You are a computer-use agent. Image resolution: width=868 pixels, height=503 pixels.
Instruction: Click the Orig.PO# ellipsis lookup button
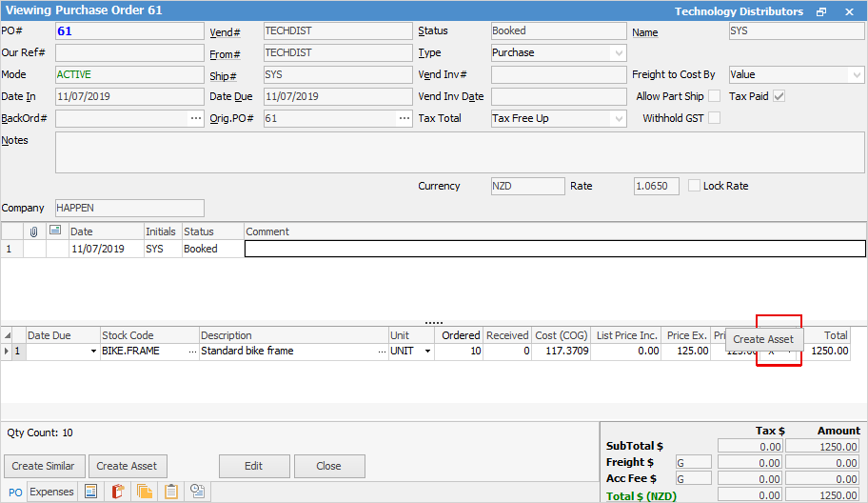point(404,118)
